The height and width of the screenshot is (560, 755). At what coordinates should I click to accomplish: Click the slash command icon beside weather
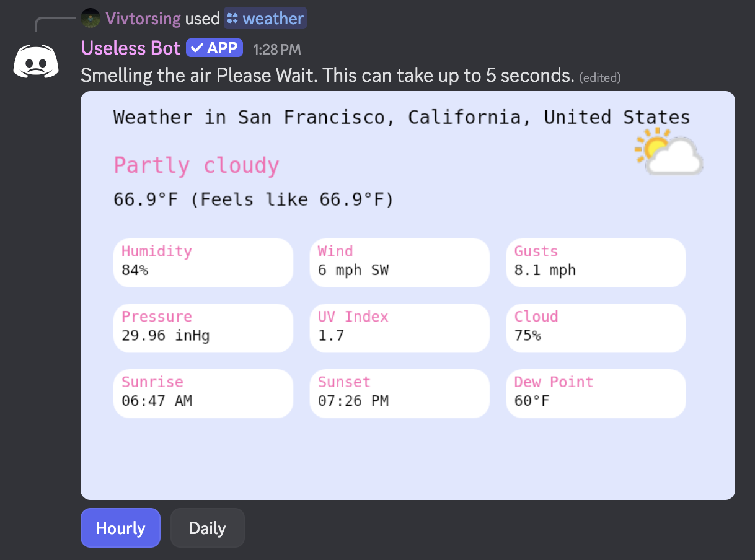click(232, 18)
